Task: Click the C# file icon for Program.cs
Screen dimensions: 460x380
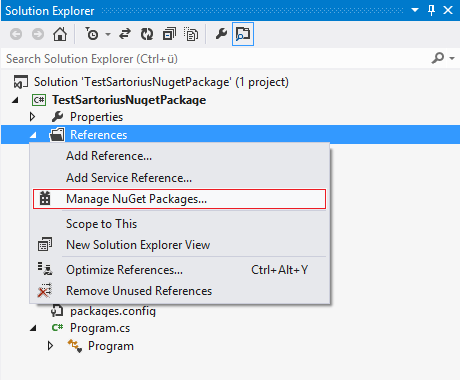Action: click(x=57, y=328)
